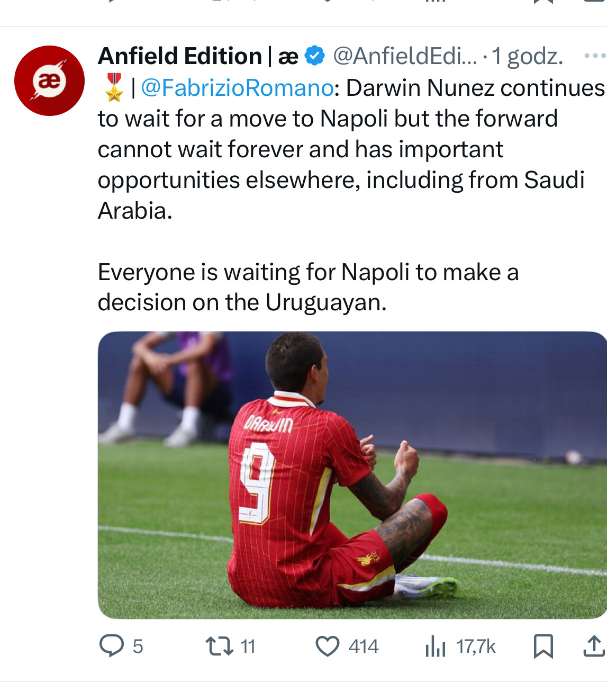Screen dimensions: 607x700
Task: Open the 414 likes count
Action: pos(364,647)
